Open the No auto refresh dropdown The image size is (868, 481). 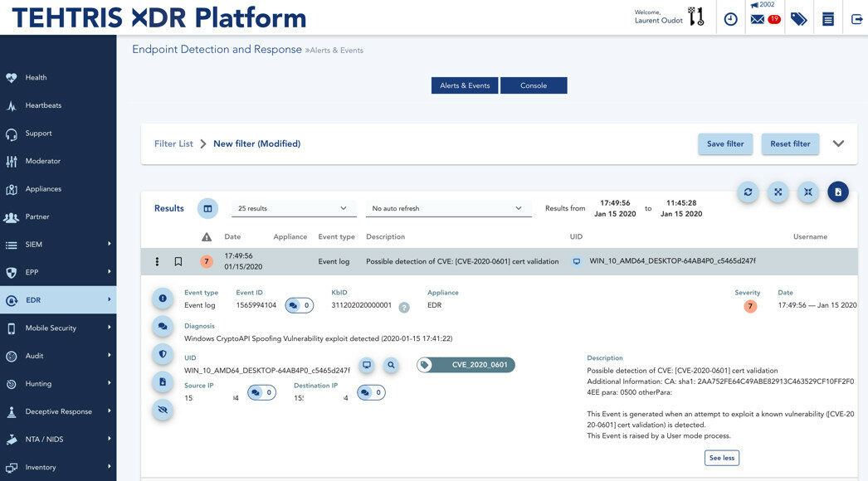pos(448,209)
